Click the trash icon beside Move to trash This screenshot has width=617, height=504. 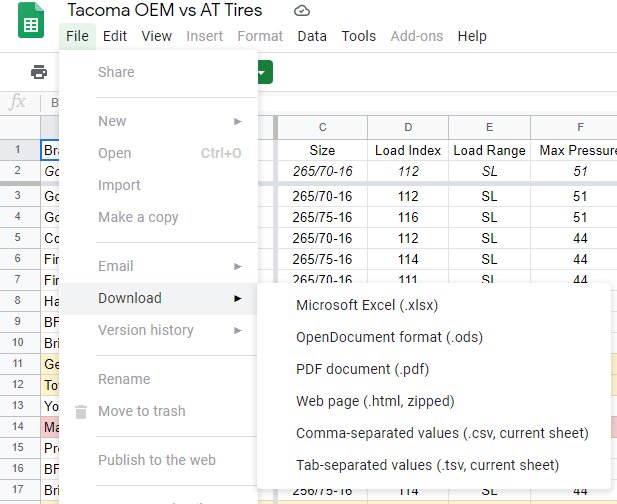[81, 412]
